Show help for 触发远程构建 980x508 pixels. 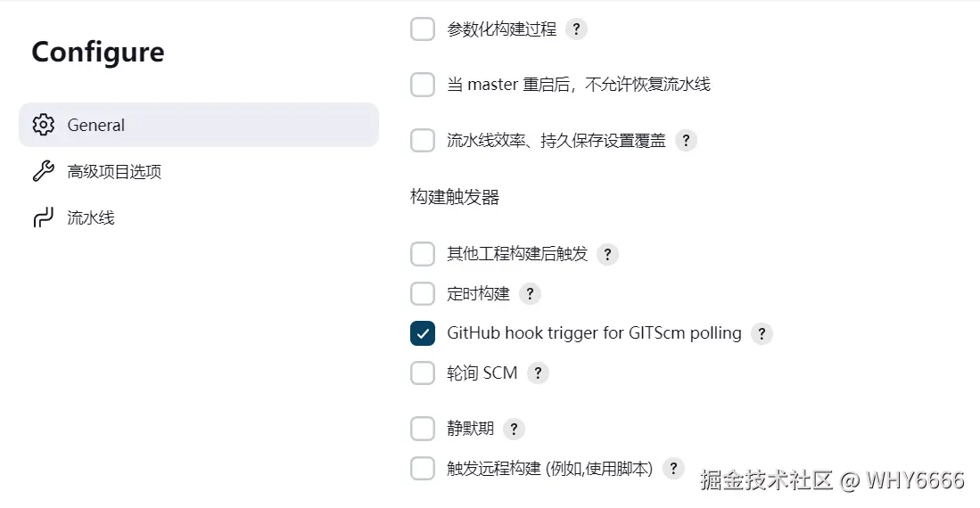673,468
